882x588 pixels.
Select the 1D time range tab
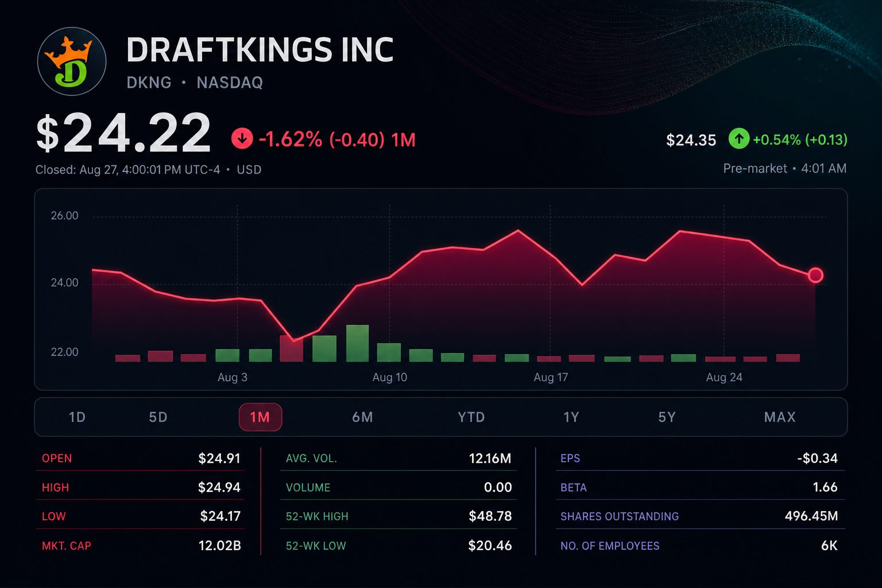click(x=77, y=417)
